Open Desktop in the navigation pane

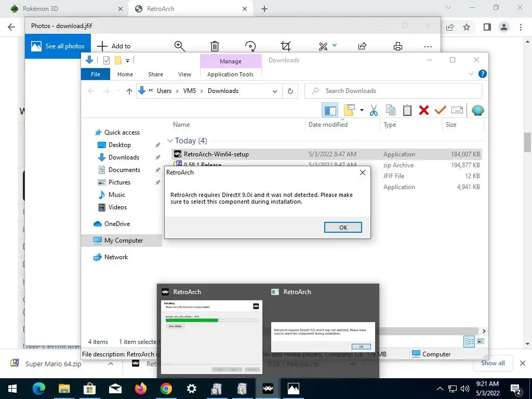pyautogui.click(x=119, y=145)
